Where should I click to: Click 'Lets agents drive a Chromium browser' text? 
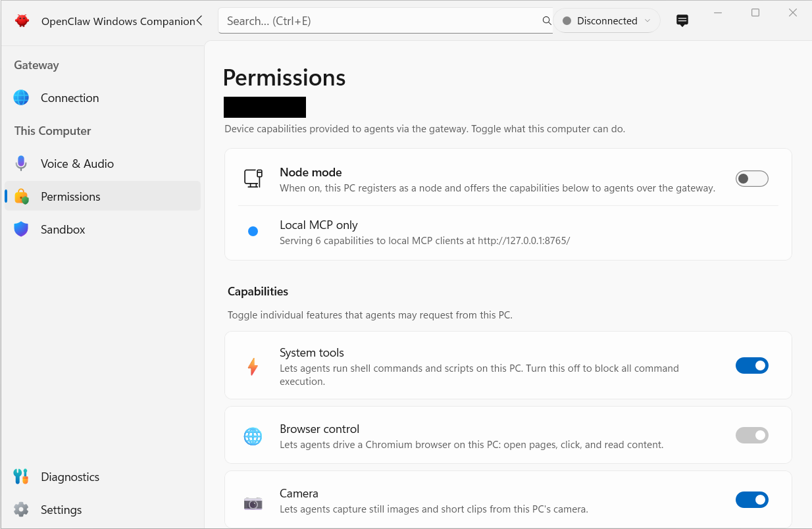pos(471,444)
